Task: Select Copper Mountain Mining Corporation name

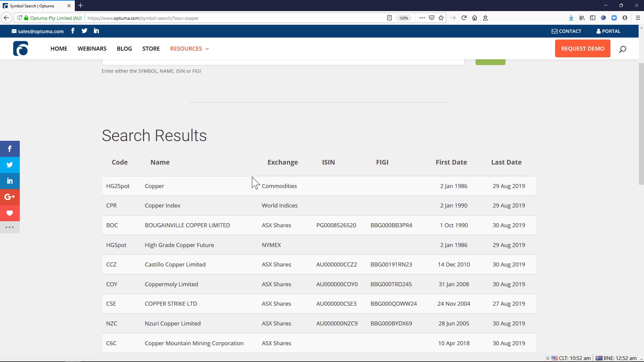Action: click(194, 343)
